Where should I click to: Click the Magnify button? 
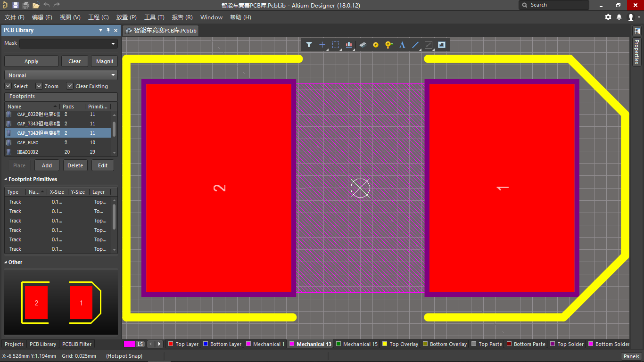coord(104,61)
